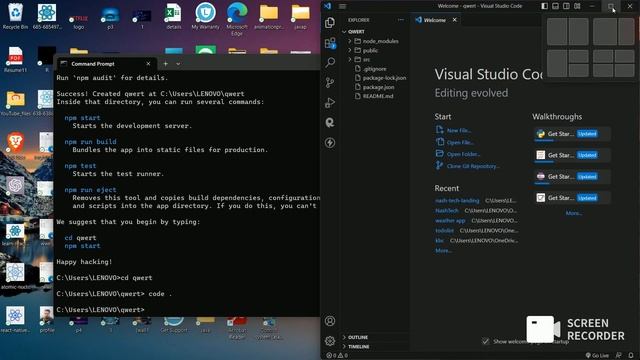Open the Command Prompt new-tab dropdown arrow
The width and height of the screenshot is (640, 360).
pyautogui.click(x=178, y=64)
